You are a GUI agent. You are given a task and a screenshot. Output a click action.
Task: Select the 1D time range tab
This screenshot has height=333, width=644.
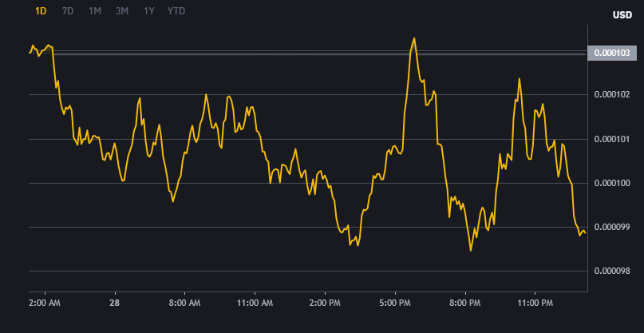point(41,11)
